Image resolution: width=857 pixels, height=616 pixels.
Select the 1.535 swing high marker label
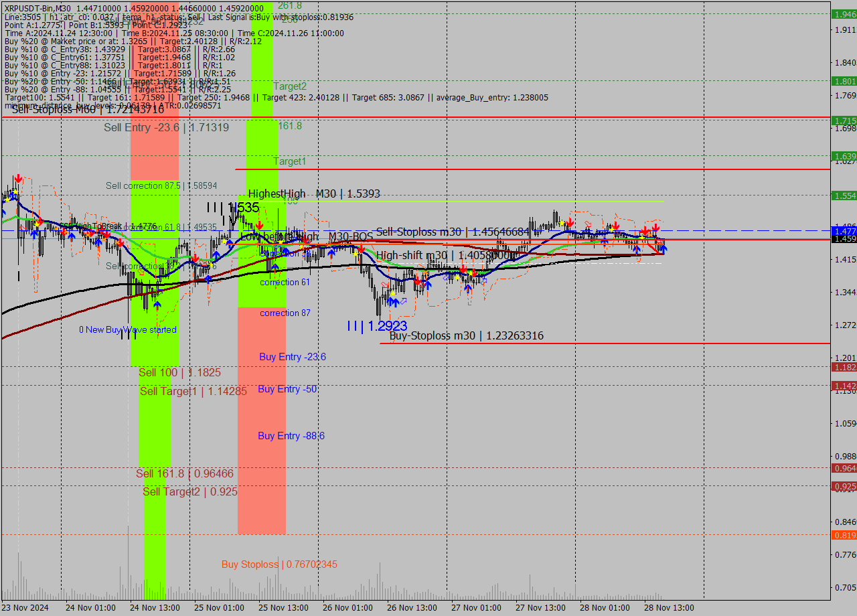click(x=232, y=208)
